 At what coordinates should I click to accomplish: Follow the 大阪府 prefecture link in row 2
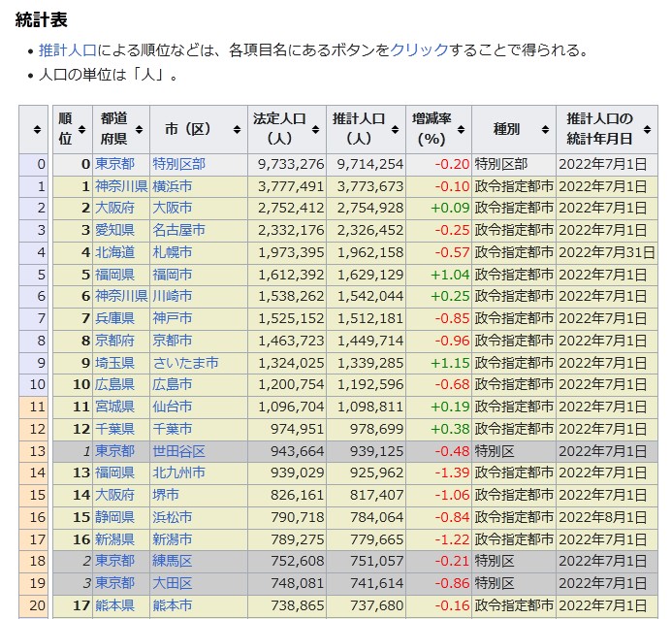point(115,208)
